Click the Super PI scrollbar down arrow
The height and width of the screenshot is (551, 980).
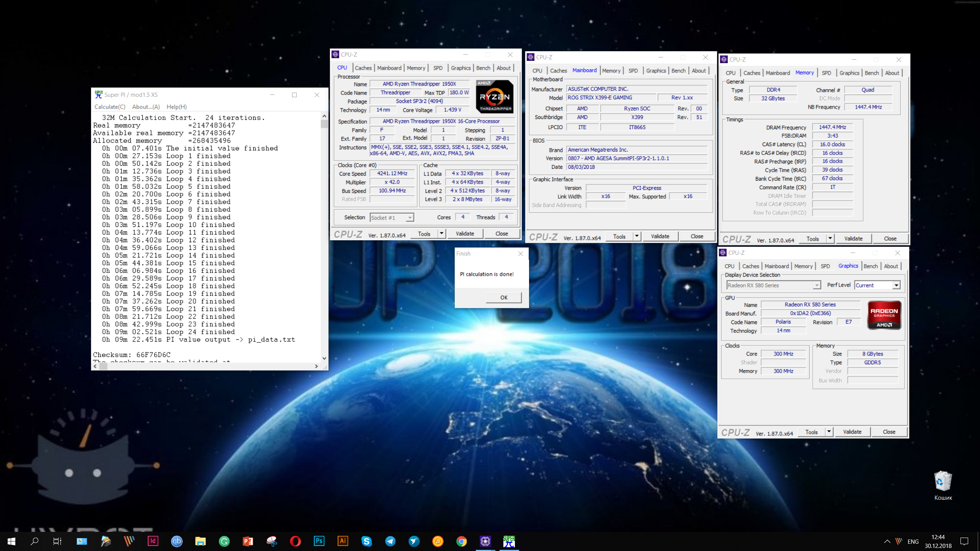coord(324,358)
